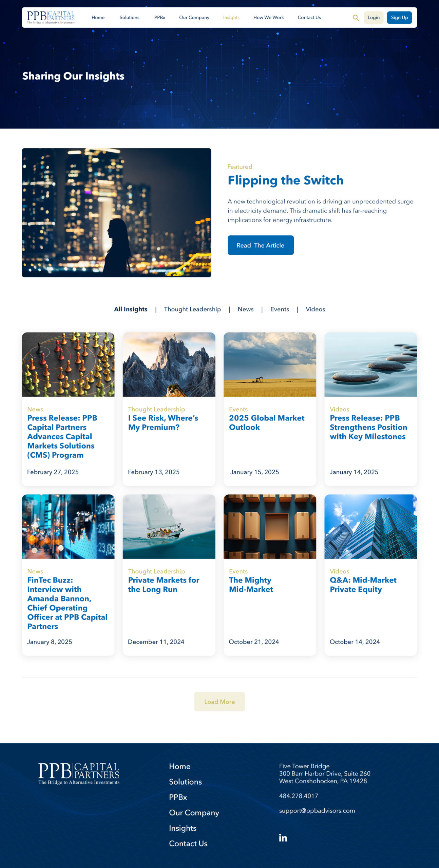The image size is (439, 868).
Task: Filter by Thought Leadership tab
Action: (x=192, y=309)
